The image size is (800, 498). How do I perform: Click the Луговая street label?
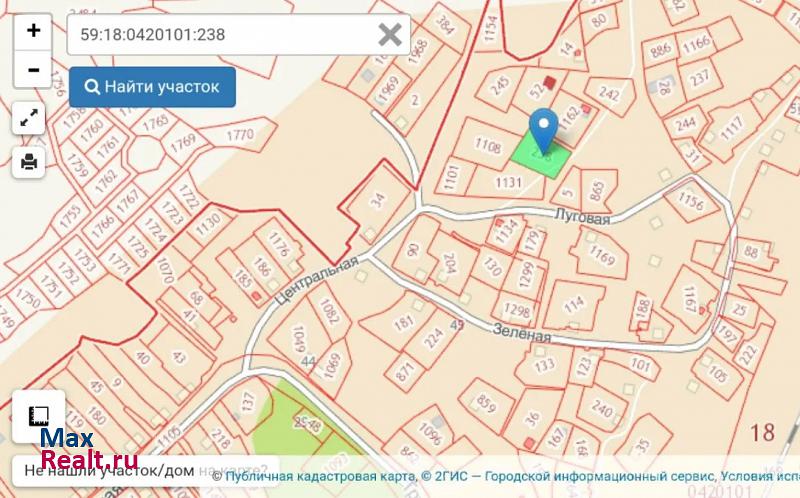582,216
